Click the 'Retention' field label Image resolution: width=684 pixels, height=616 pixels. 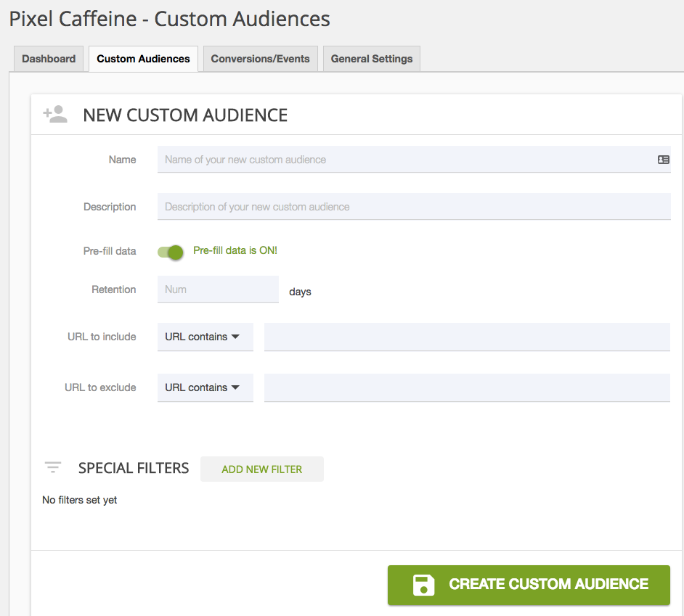(x=114, y=289)
